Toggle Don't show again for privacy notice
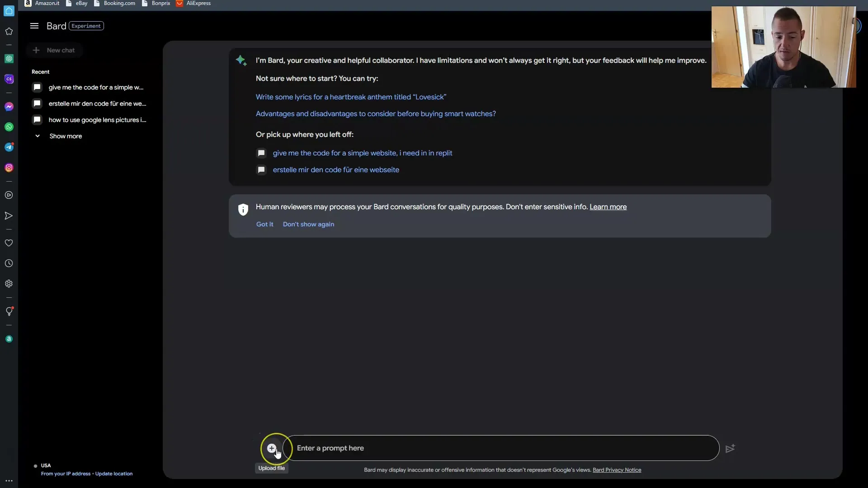Viewport: 868px width, 488px height. pos(309,224)
